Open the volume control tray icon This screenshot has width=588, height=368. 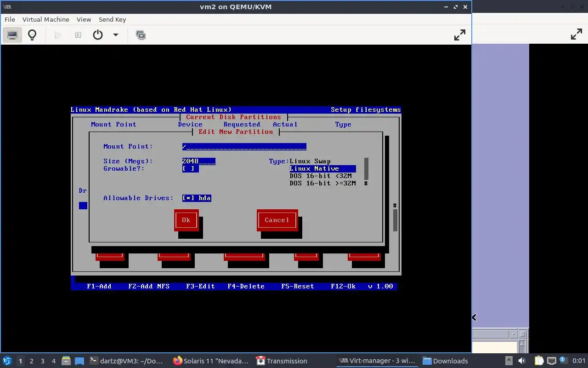click(522, 361)
